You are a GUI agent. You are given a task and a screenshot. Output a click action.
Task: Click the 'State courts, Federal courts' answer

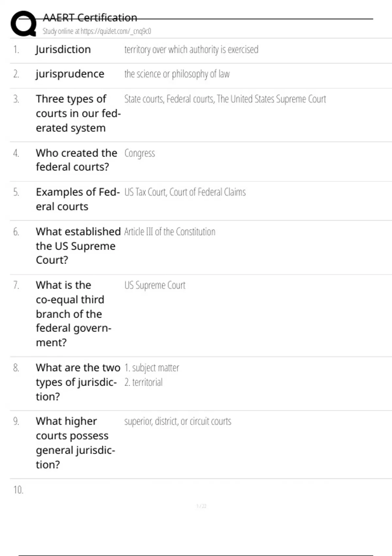(x=225, y=99)
